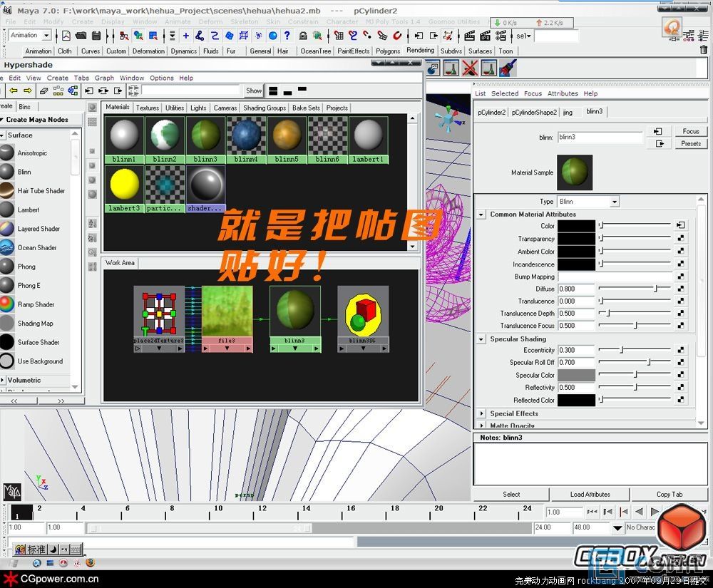Click the Hypershade next view arrow
The image size is (713, 588).
click(28, 91)
